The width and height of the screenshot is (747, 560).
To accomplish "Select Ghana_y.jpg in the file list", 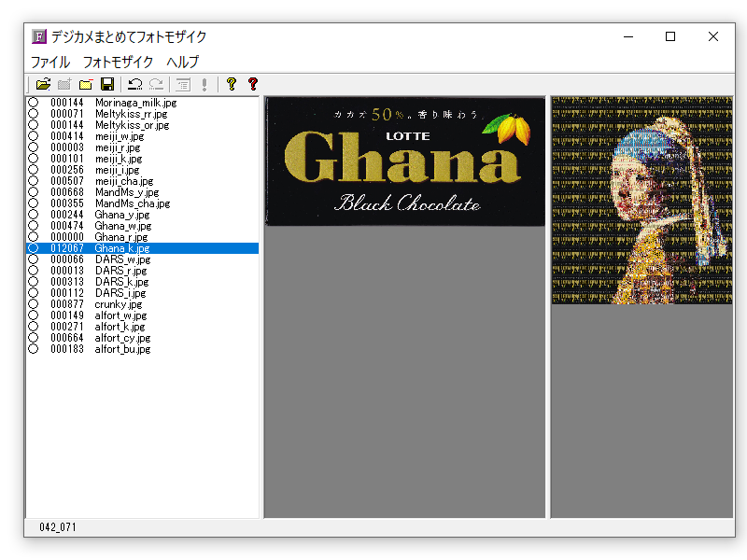I will click(x=122, y=215).
